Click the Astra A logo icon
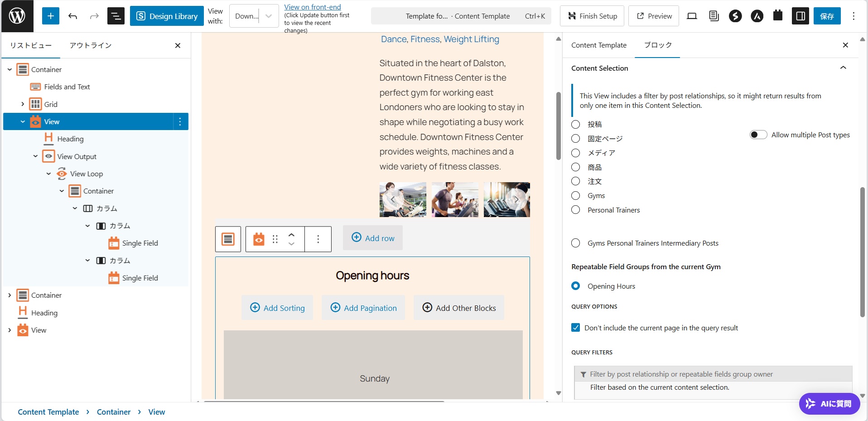The height and width of the screenshot is (421, 868). point(757,16)
